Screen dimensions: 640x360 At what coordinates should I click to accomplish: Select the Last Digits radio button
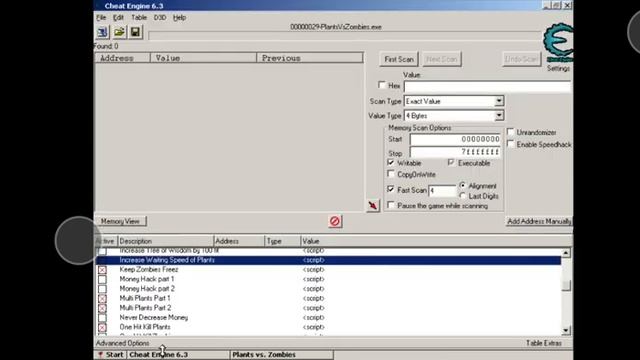point(463,196)
